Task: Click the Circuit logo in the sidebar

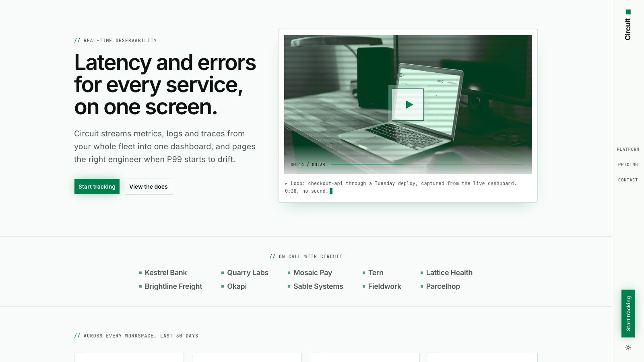Action: tap(628, 25)
